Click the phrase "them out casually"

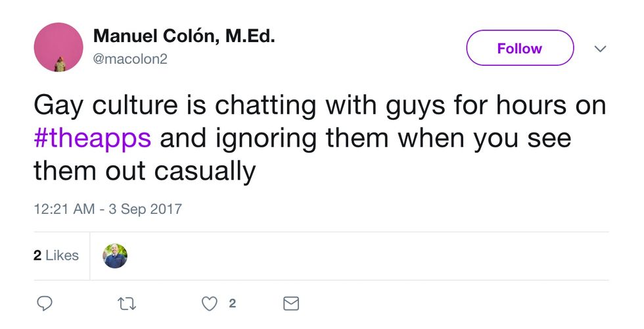coord(145,172)
